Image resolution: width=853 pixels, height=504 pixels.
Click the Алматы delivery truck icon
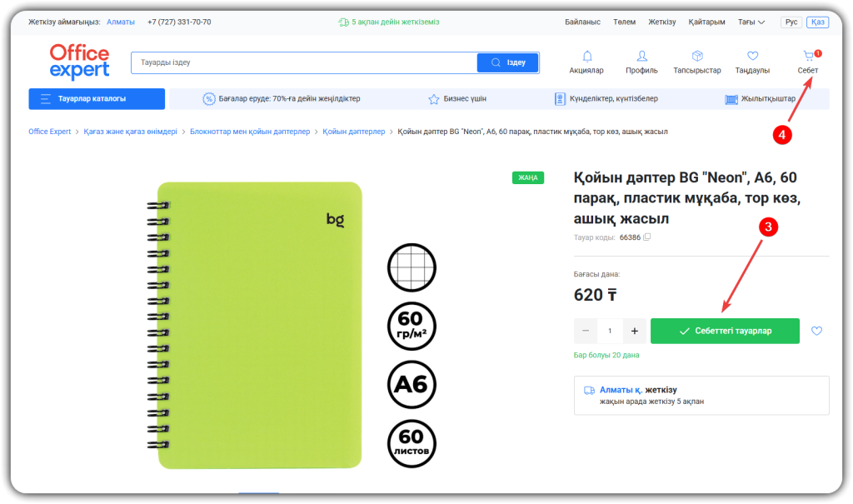pos(589,390)
